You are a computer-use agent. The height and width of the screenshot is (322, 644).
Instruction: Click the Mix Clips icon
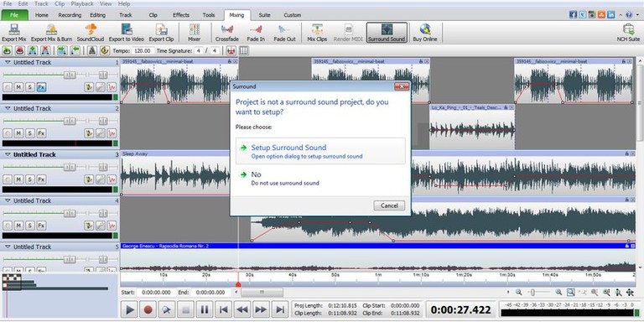317,33
